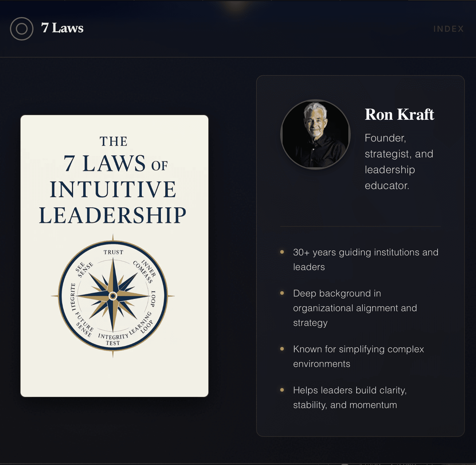Click the Ron Kraft name heading
The image size is (476, 465).
click(400, 114)
